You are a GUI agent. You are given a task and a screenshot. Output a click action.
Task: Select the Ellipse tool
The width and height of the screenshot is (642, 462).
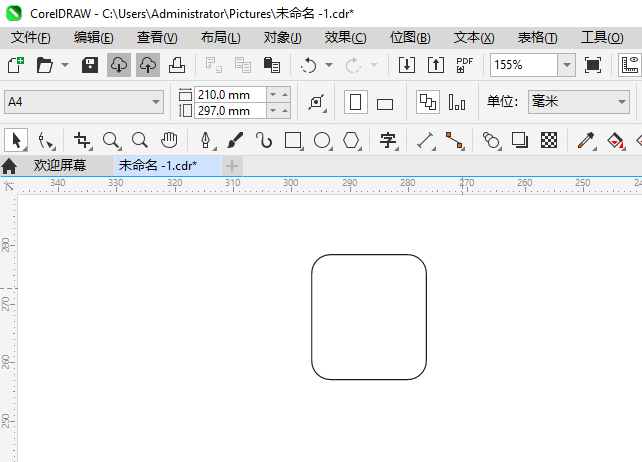point(322,140)
